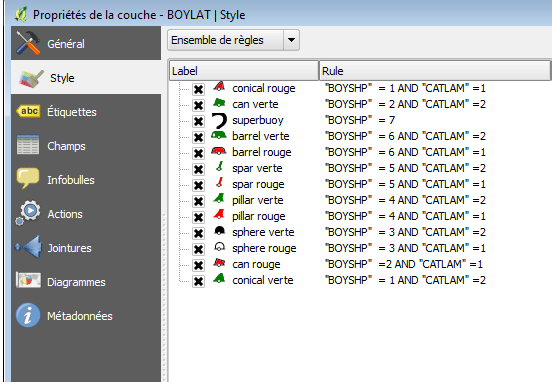Select the "conical rouge" rule label
Screen dimensions: 552x382
[x=264, y=88]
